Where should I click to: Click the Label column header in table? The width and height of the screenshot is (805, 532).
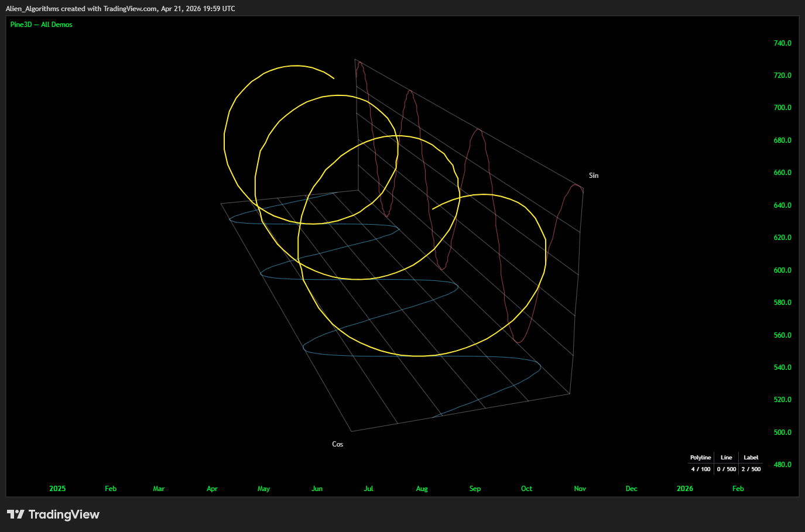coord(751,458)
